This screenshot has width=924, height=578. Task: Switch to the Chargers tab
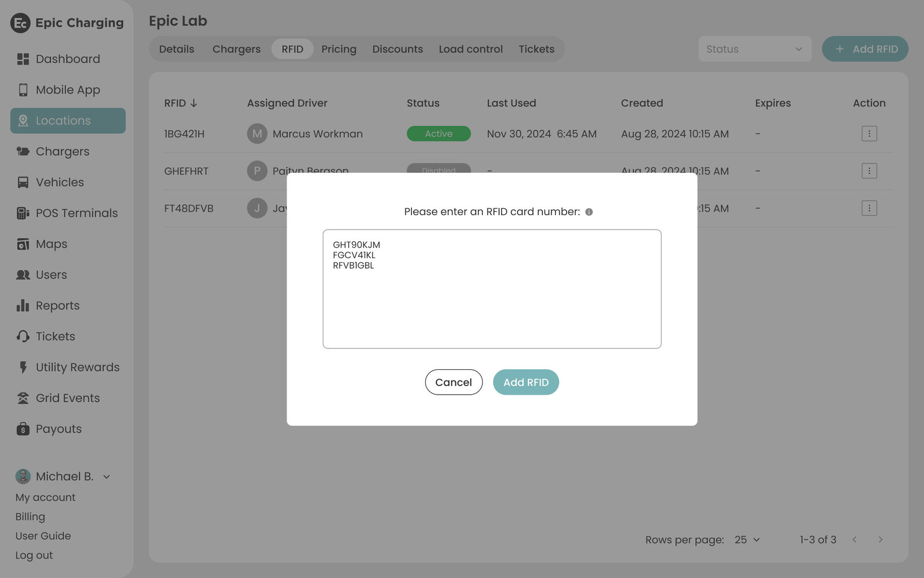click(237, 49)
